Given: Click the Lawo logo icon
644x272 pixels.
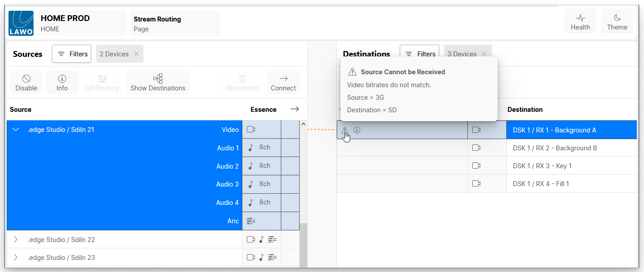Looking at the screenshot, I should [21, 23].
